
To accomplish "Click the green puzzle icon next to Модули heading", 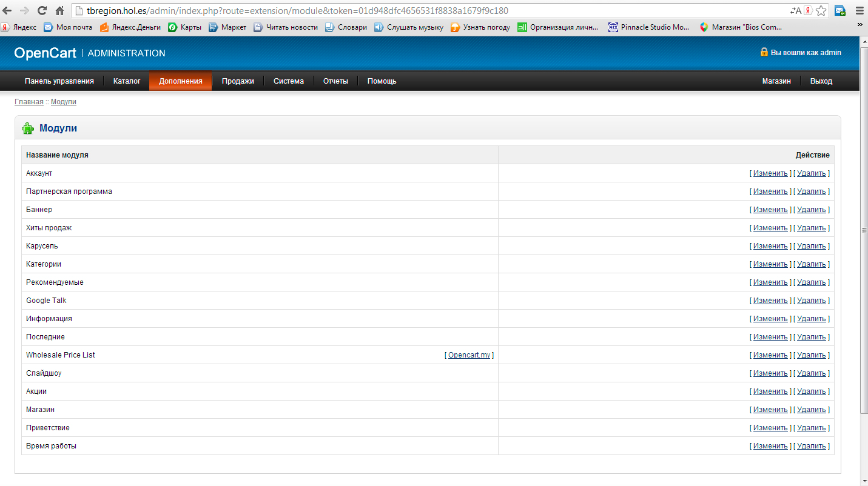I will pos(28,128).
